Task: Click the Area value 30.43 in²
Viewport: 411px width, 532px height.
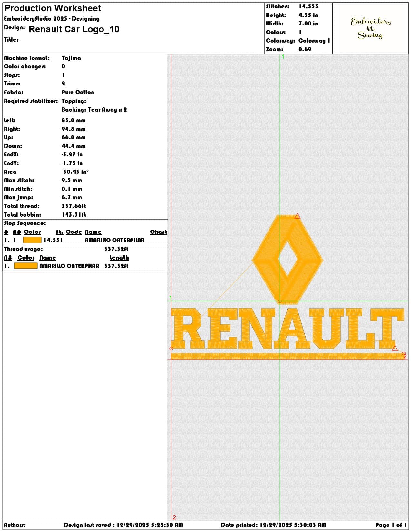Action: (x=76, y=172)
